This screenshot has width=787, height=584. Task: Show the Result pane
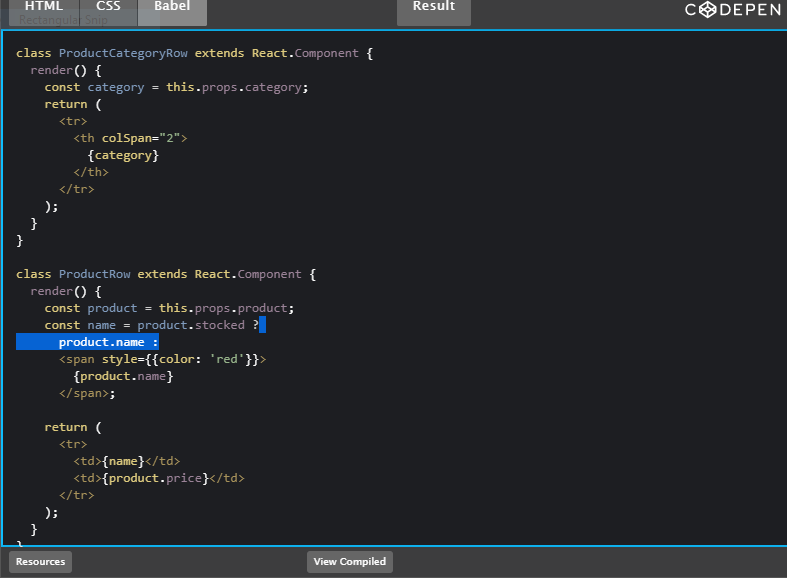click(433, 8)
